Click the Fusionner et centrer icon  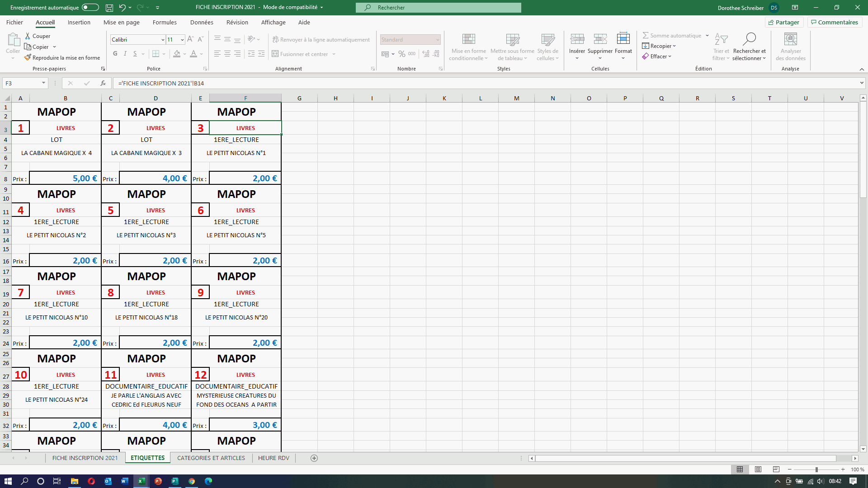tap(275, 54)
